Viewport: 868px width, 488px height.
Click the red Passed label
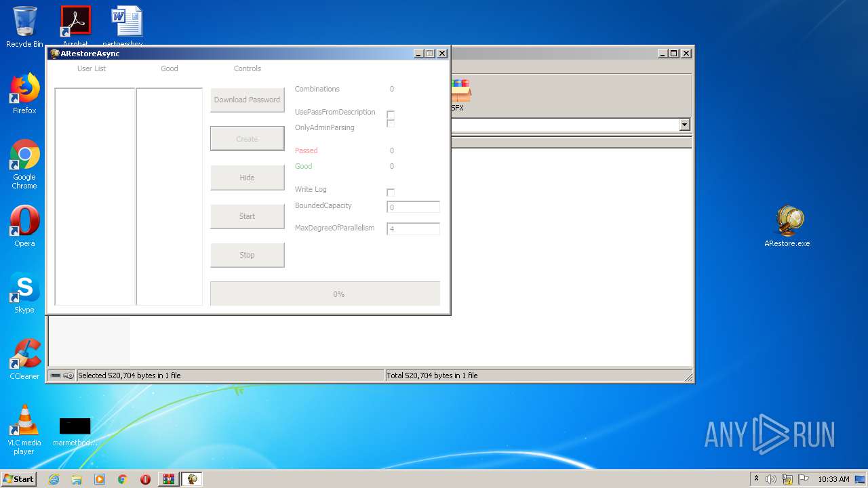point(307,150)
